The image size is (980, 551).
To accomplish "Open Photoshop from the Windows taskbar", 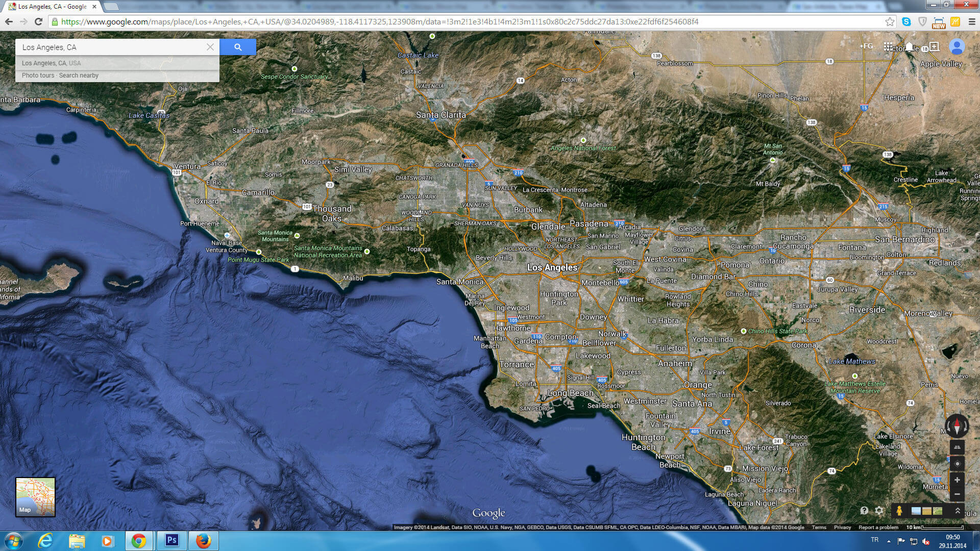I will 171,540.
